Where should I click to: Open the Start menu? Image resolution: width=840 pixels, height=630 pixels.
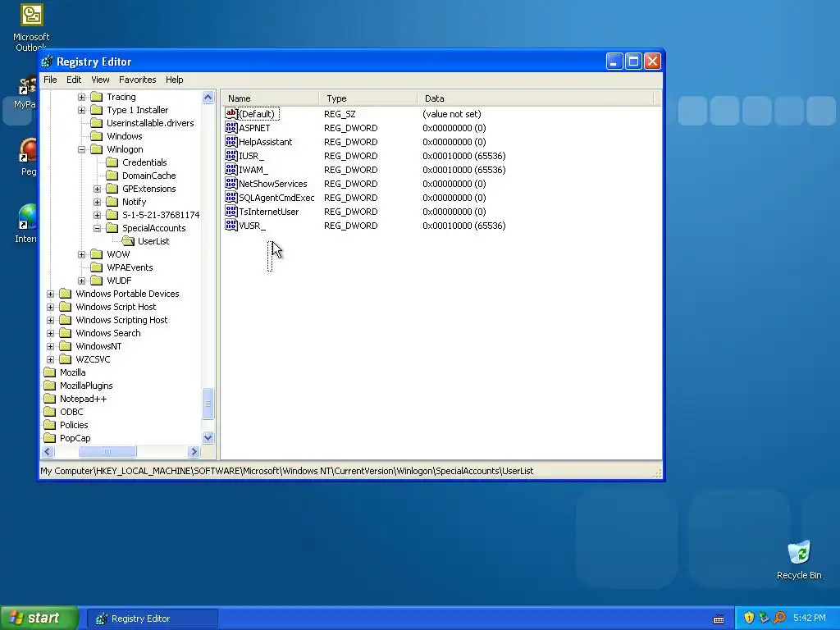point(39,618)
